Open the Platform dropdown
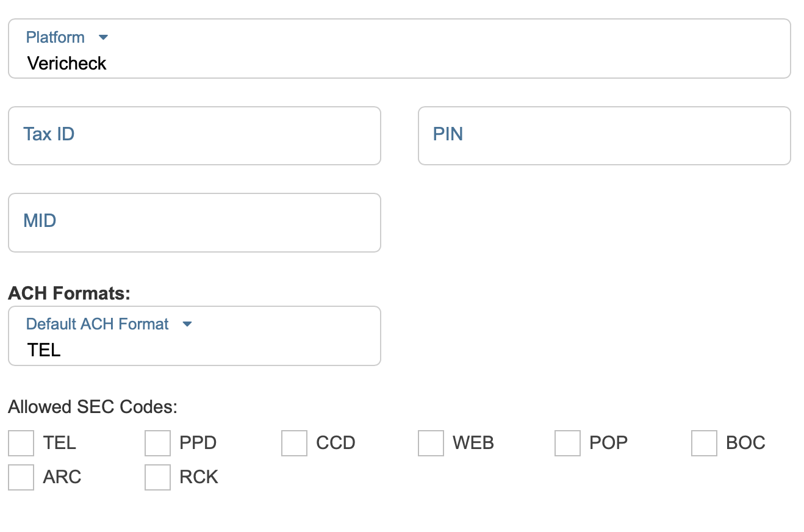The height and width of the screenshot is (532, 804). pos(399,49)
